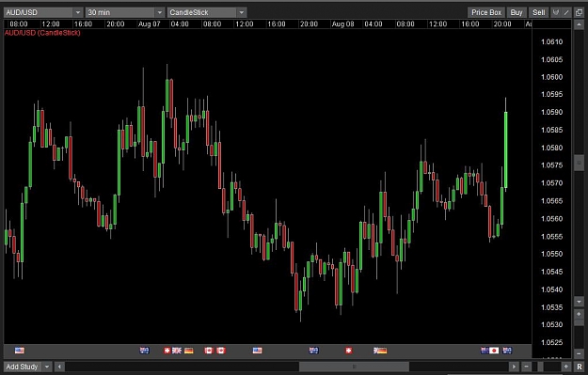Image resolution: width=588 pixels, height=375 pixels.
Task: Click the zoom slider between minus and plus
Action: 540,367
